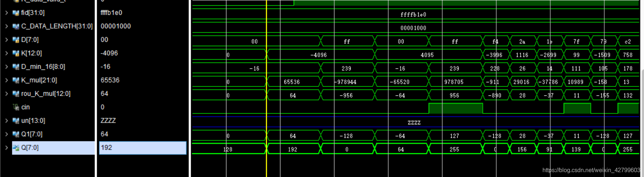Select the highlighted Q[7:0] signal name
The width and height of the screenshot is (644, 177).
pos(30,147)
